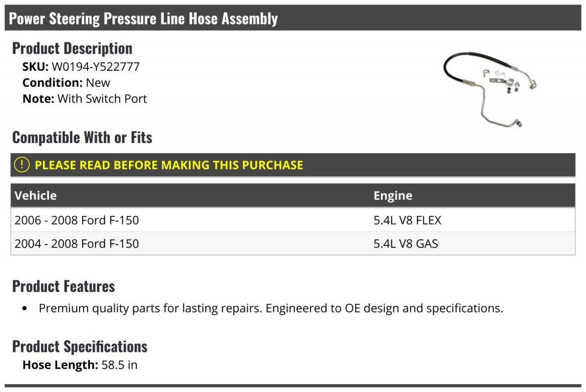Select the 2004 - 2008 Ford F-150 row
Image resolution: width=586 pixels, height=392 pixels.
click(x=77, y=243)
